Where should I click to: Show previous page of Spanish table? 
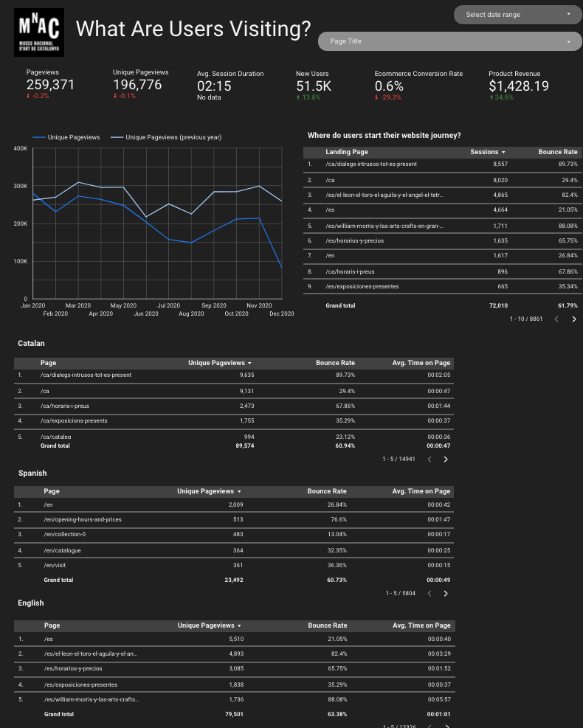[428, 593]
